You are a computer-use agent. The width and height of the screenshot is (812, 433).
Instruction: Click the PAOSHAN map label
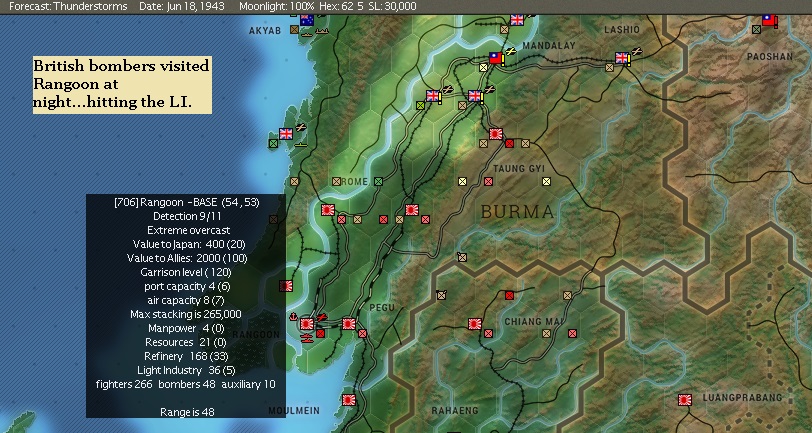click(770, 56)
